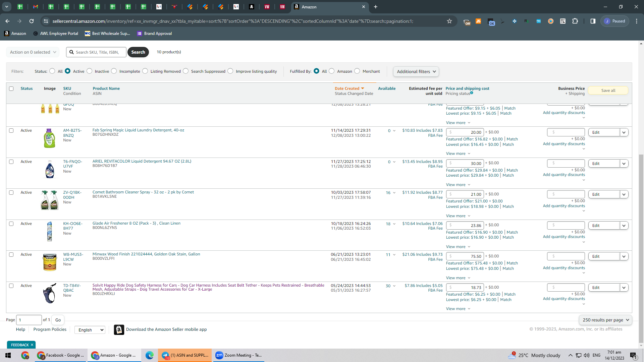Expand the Additional filters dropdown

pos(416,71)
